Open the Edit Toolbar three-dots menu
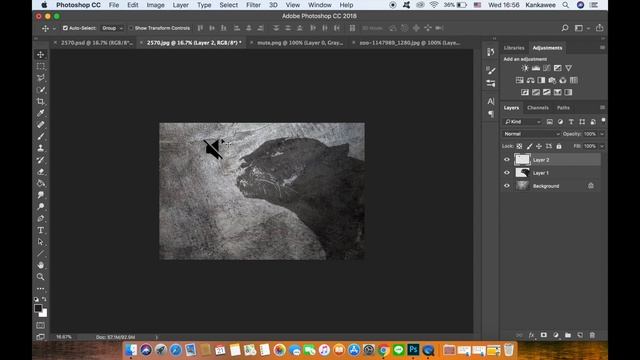Viewport: 640px width, 360px height. (40, 289)
